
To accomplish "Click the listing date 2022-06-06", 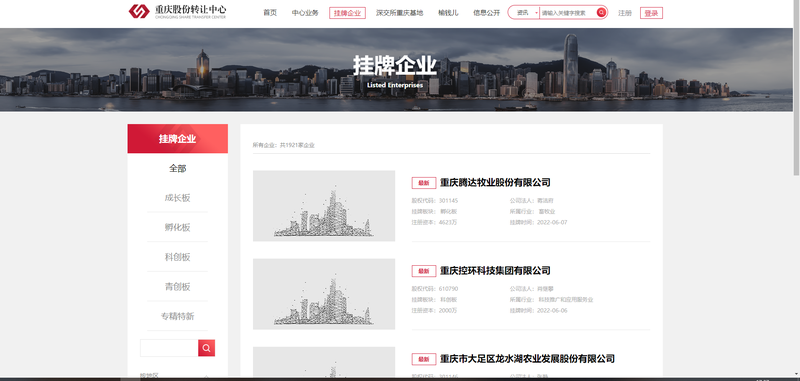I will tap(552, 311).
